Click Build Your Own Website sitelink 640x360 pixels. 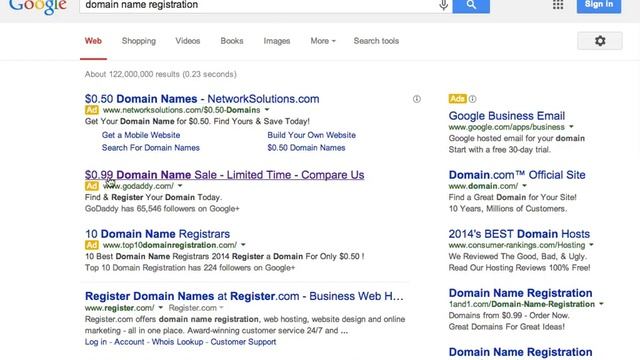(311, 135)
